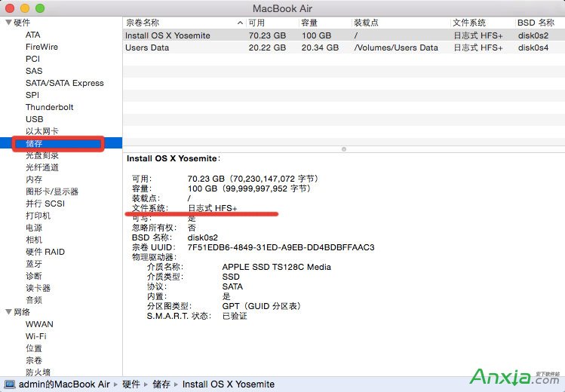
Task: Click the disk0s2 cell in table
Action: pyautogui.click(x=533, y=35)
